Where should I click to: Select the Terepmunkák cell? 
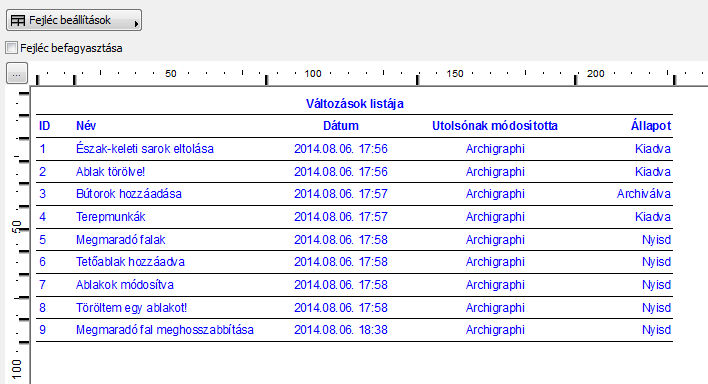pyautogui.click(x=111, y=217)
